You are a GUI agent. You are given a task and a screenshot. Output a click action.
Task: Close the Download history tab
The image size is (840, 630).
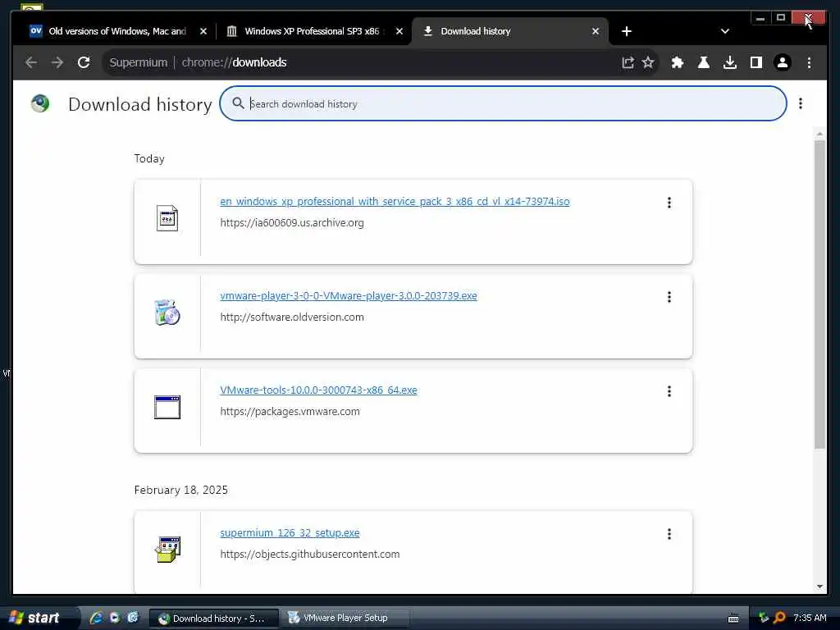(x=596, y=32)
